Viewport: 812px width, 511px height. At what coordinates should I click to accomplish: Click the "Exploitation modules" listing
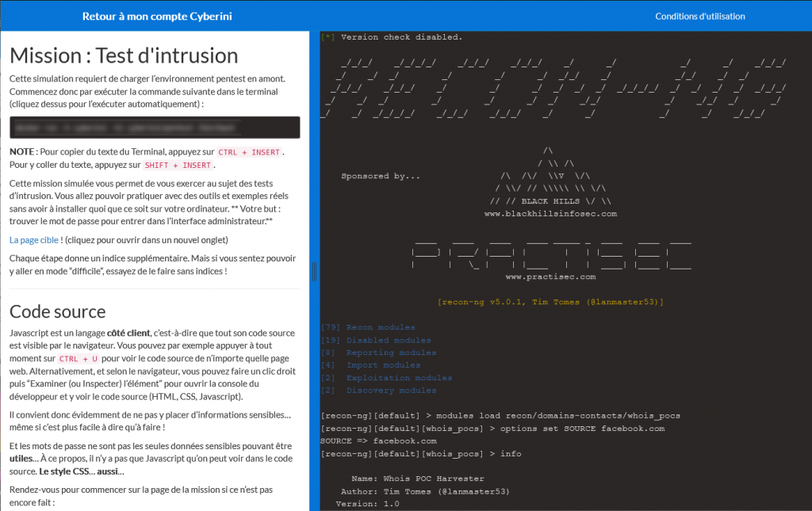point(377,377)
